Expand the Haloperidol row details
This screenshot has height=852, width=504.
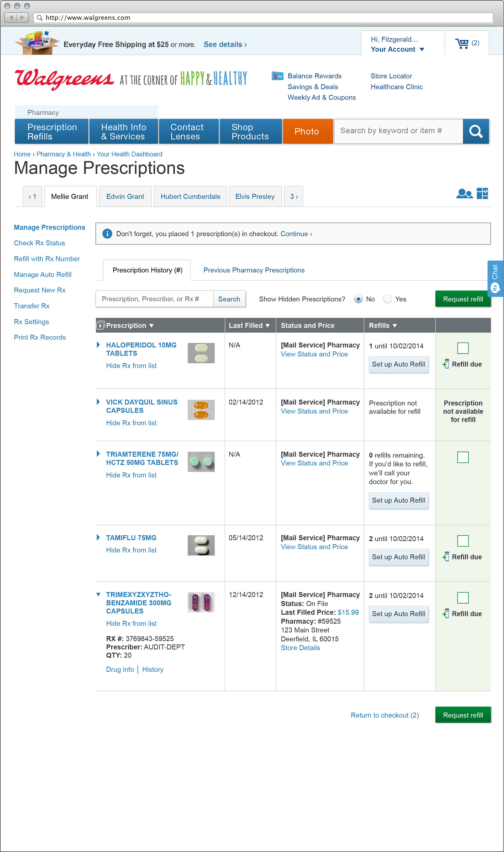98,345
